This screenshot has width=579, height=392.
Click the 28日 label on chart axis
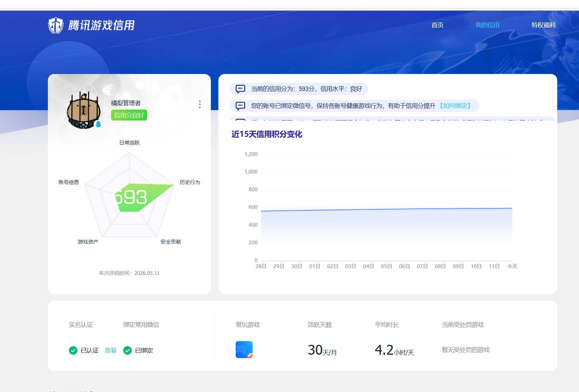[261, 266]
